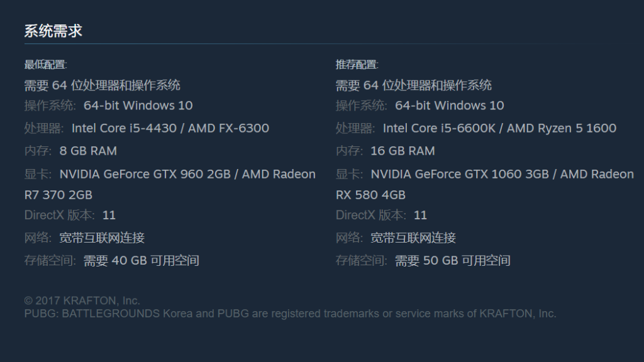This screenshot has height=362, width=644.
Task: Click NVIDIA GeForce GTX 1060 3GB text
Action: click(460, 174)
